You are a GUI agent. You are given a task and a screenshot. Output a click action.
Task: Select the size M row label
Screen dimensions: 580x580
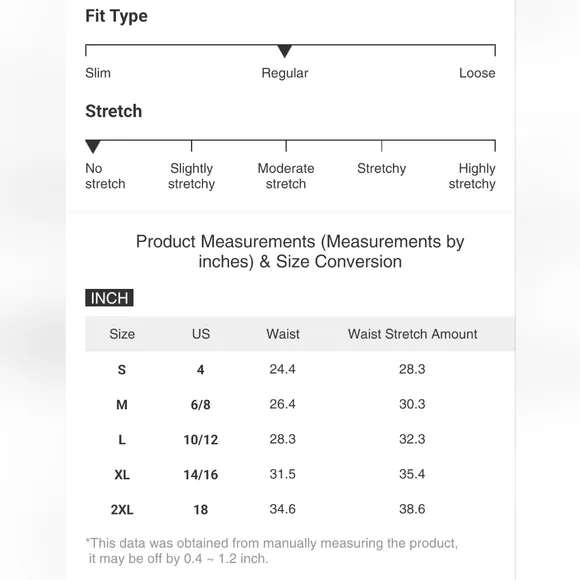[122, 405]
